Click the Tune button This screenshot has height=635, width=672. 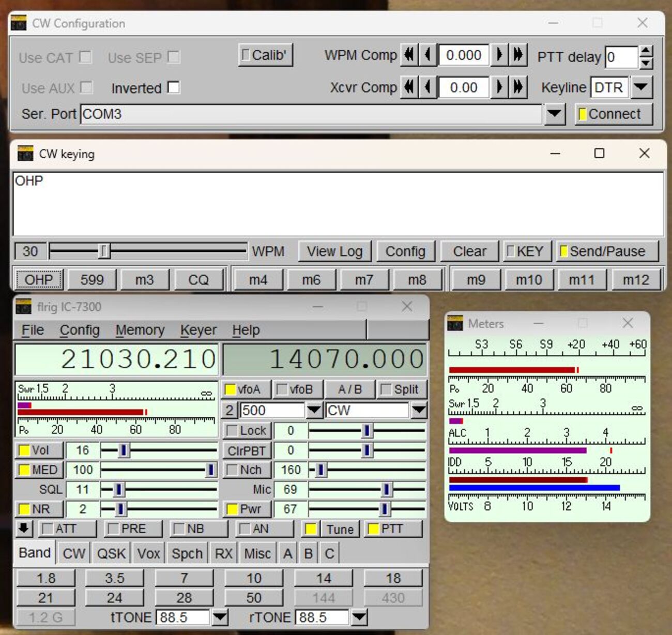[340, 528]
